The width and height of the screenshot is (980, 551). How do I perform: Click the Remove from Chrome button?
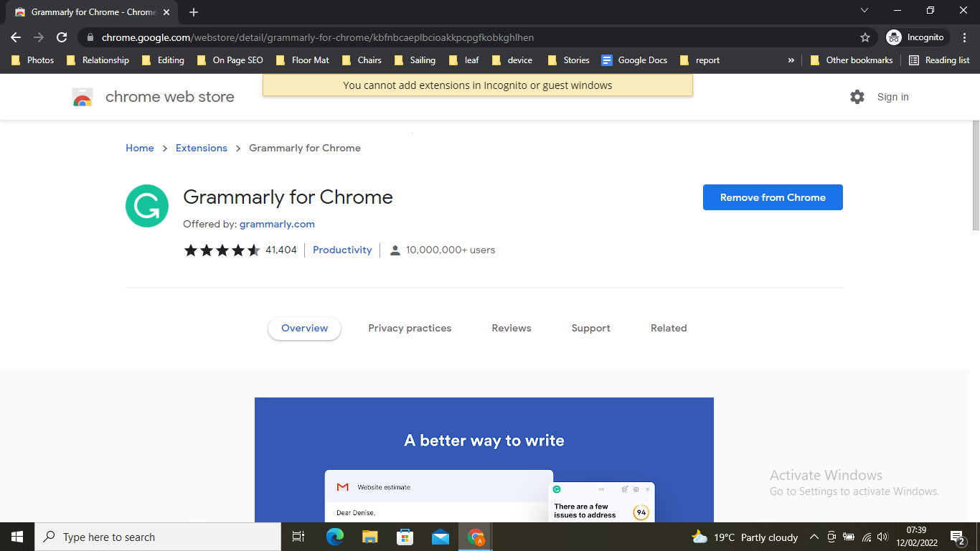coord(773,197)
